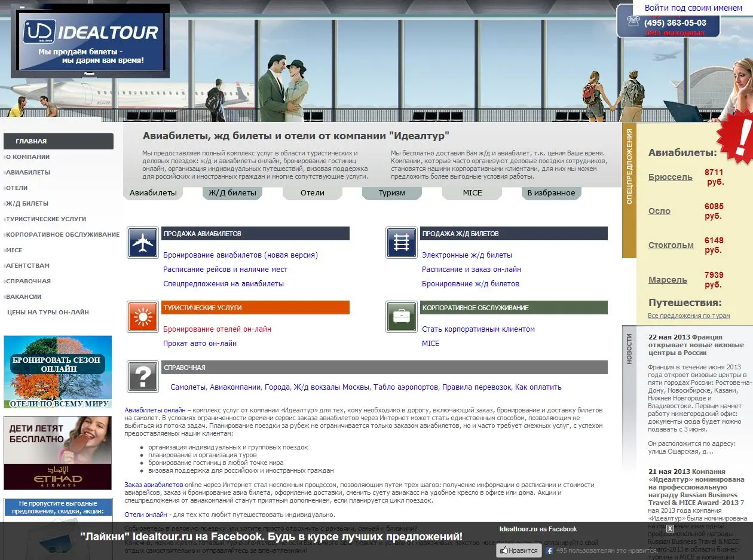This screenshot has height=560, width=753.
Task: Open Ж/д вокзалы Москвы reference link
Action: (331, 387)
